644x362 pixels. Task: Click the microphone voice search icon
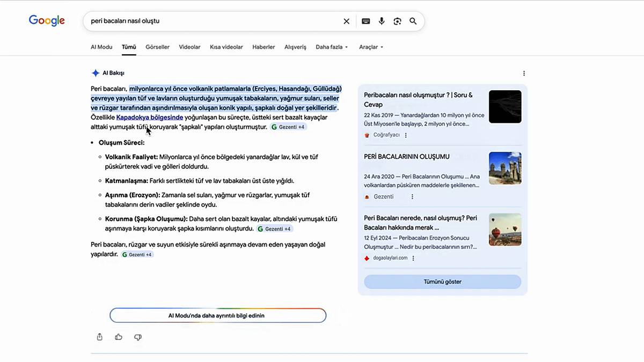point(381,21)
